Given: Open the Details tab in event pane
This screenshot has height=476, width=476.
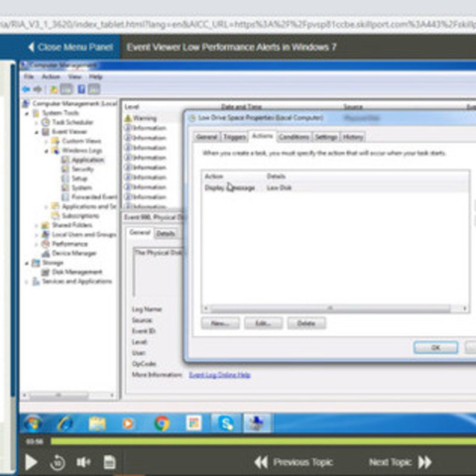Looking at the screenshot, I should click(x=165, y=233).
